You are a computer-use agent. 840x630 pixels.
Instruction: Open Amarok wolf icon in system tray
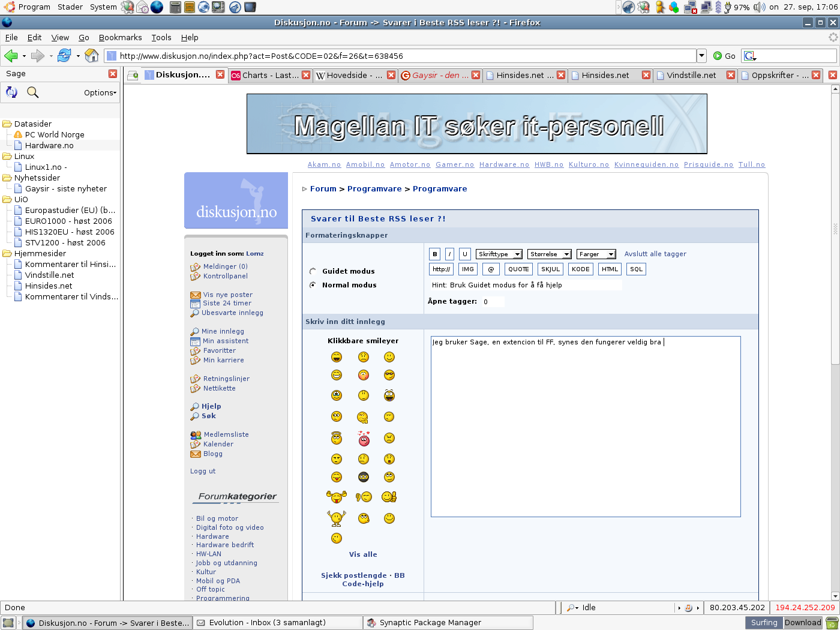tap(628, 7)
